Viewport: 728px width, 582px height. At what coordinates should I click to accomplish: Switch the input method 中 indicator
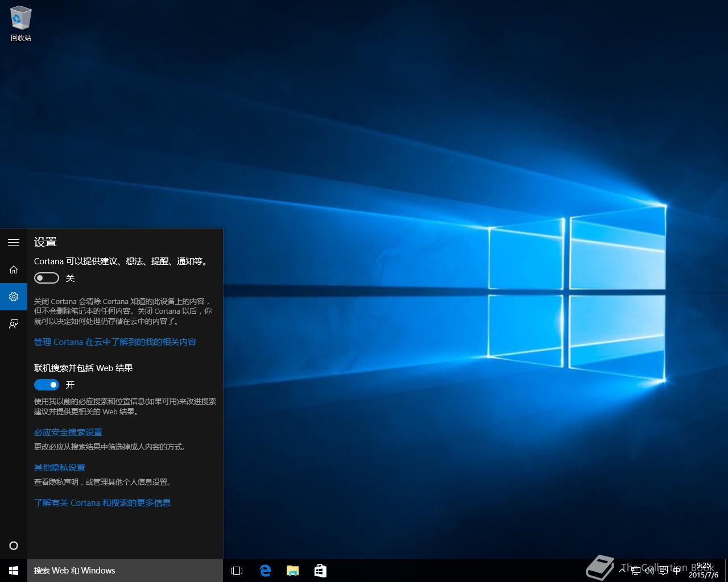676,571
